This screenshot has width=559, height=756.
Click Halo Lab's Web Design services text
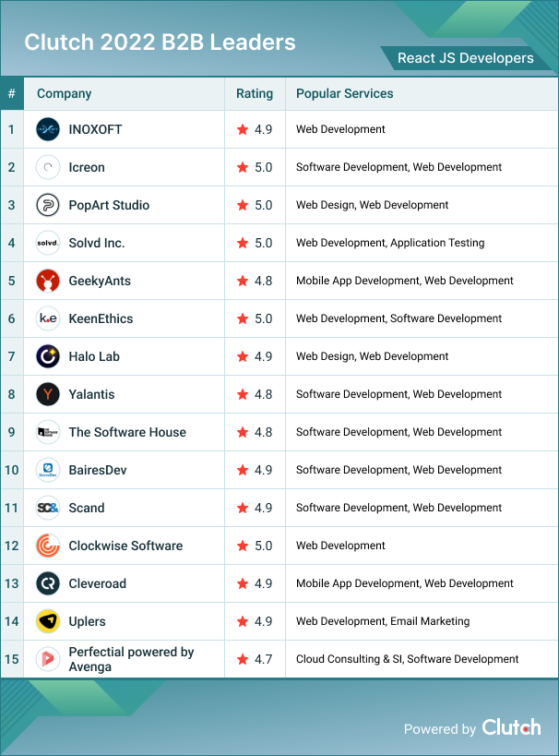pyautogui.click(x=373, y=356)
